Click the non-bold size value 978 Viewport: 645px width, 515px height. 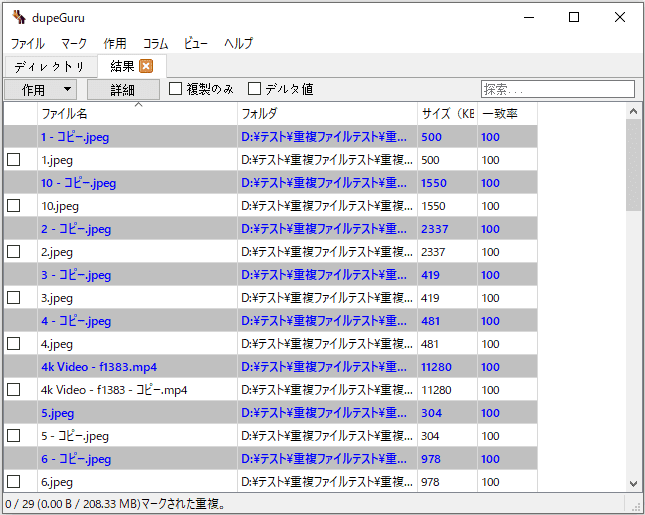tap(430, 482)
